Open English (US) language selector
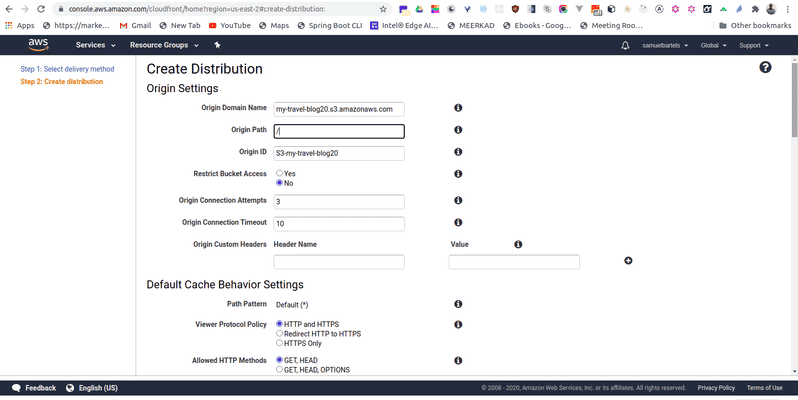This screenshot has height=400, width=798. [x=92, y=388]
